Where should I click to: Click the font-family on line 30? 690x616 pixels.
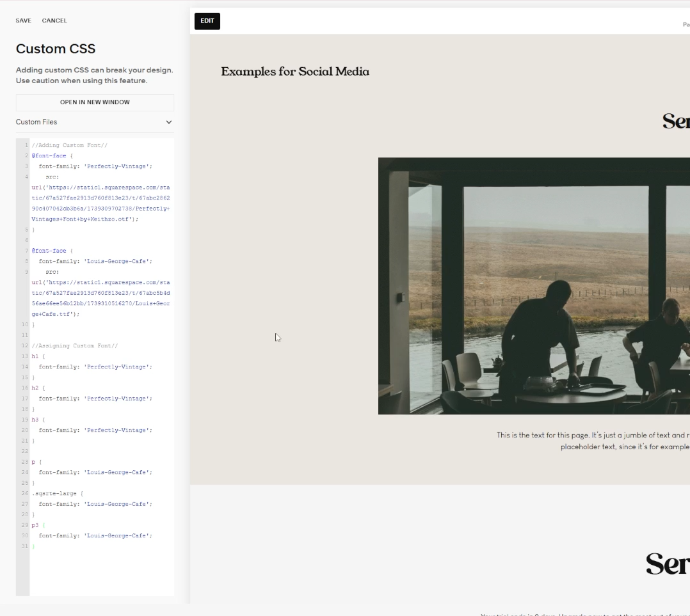(x=95, y=535)
